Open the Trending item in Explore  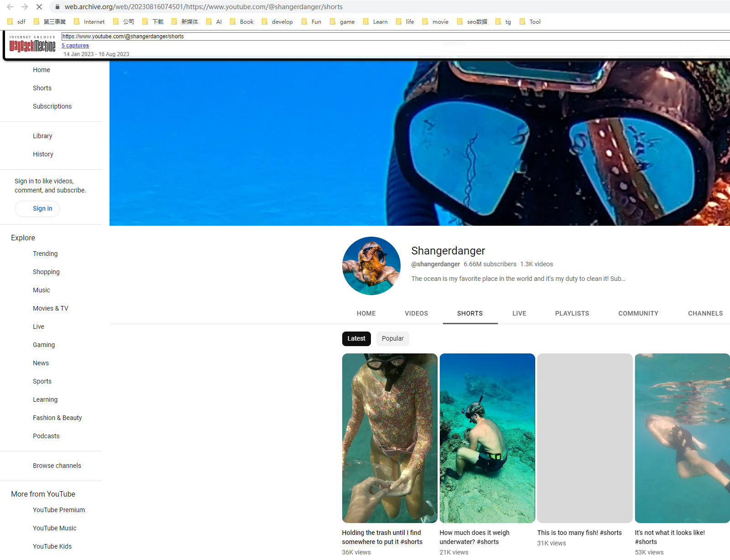[45, 254]
